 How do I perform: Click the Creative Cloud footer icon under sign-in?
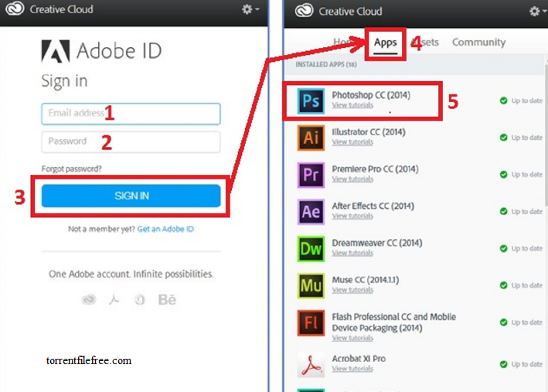89,299
